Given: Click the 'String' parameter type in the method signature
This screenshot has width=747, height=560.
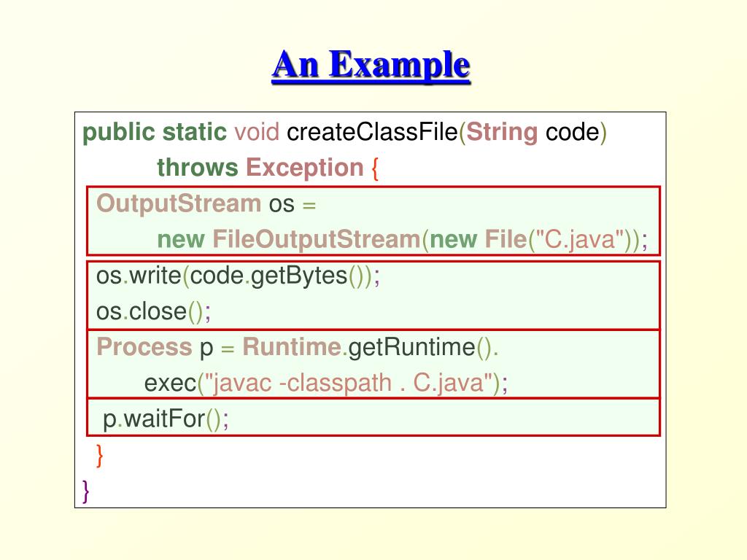Looking at the screenshot, I should (x=502, y=133).
